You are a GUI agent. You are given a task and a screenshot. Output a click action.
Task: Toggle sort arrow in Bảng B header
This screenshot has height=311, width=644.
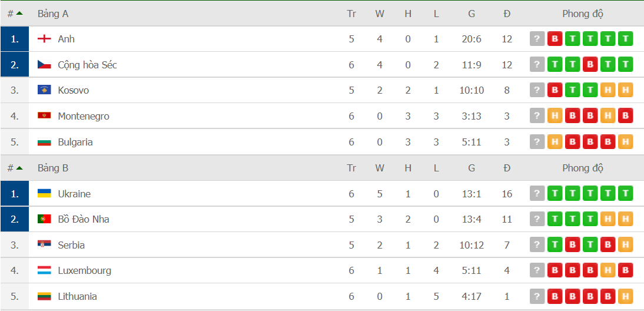19,168
